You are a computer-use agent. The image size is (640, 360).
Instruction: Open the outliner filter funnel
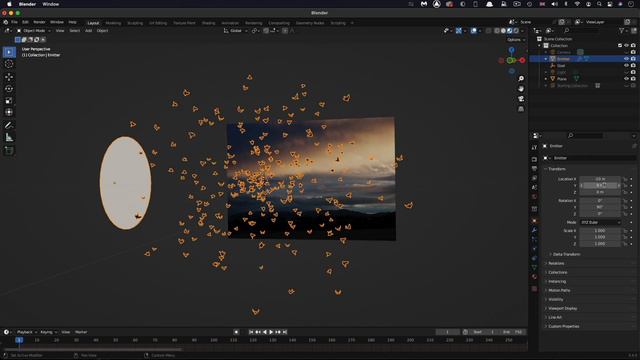point(622,31)
